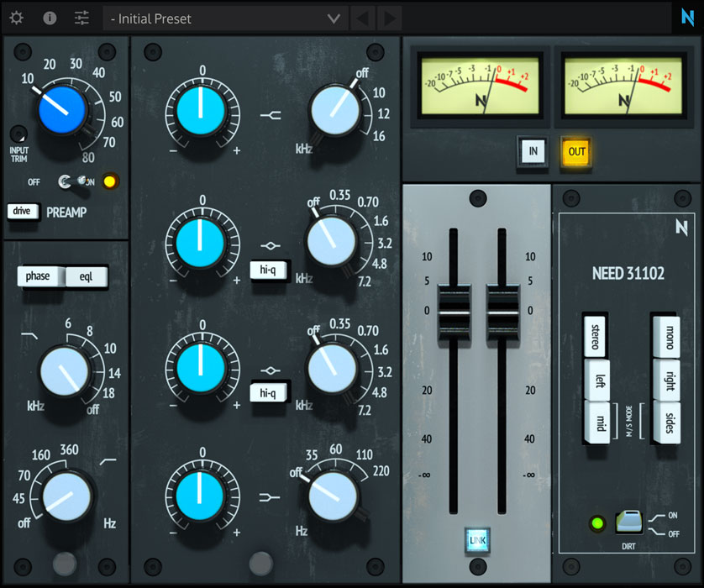Click the white N logo on panel
This screenshot has height=588, width=704.
click(x=681, y=227)
